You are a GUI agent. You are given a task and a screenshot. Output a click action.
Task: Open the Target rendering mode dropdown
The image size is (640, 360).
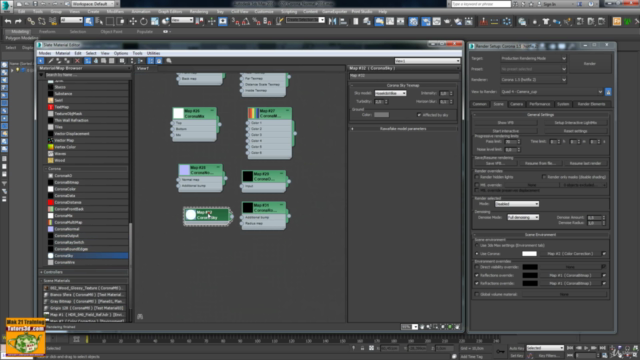[x=533, y=58]
